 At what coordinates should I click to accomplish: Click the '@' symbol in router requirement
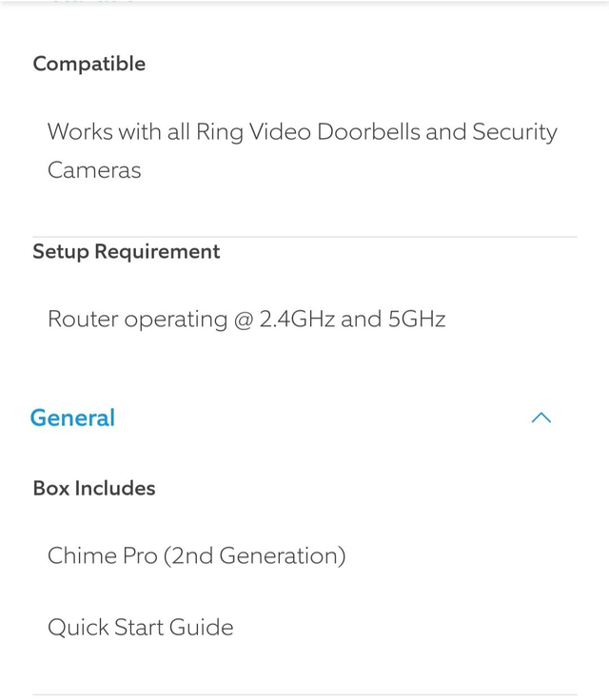[x=244, y=319]
